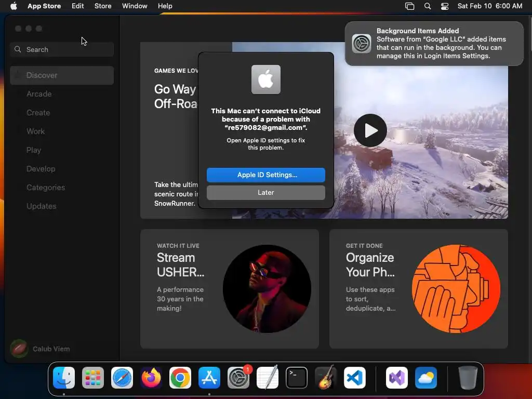Select Develop in the sidebar
This screenshot has height=399, width=532.
[x=62, y=169]
